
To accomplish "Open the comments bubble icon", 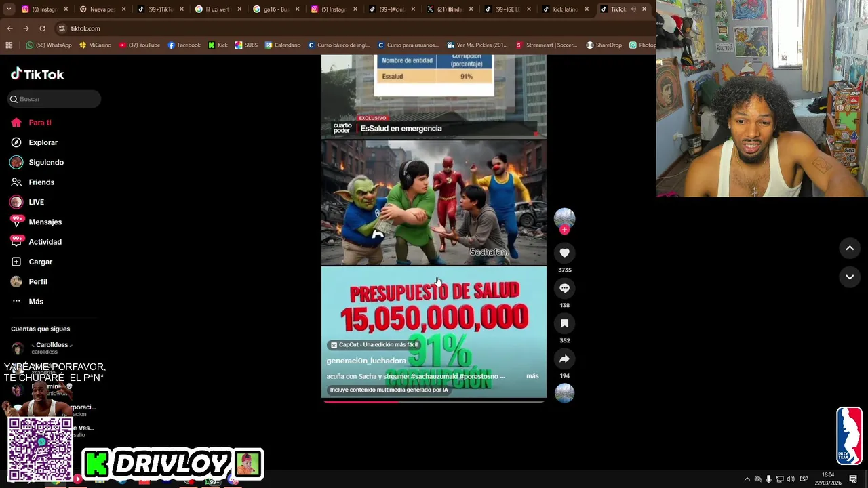I will tap(564, 288).
